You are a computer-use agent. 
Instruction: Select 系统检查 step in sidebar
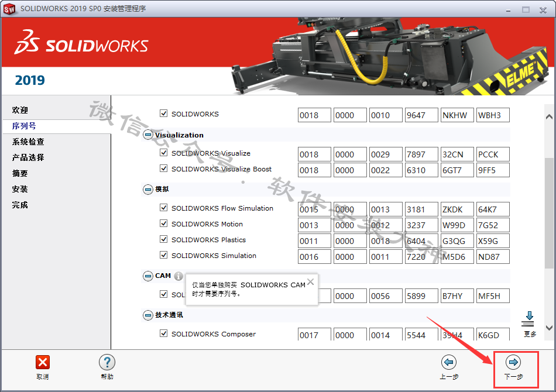coord(28,142)
